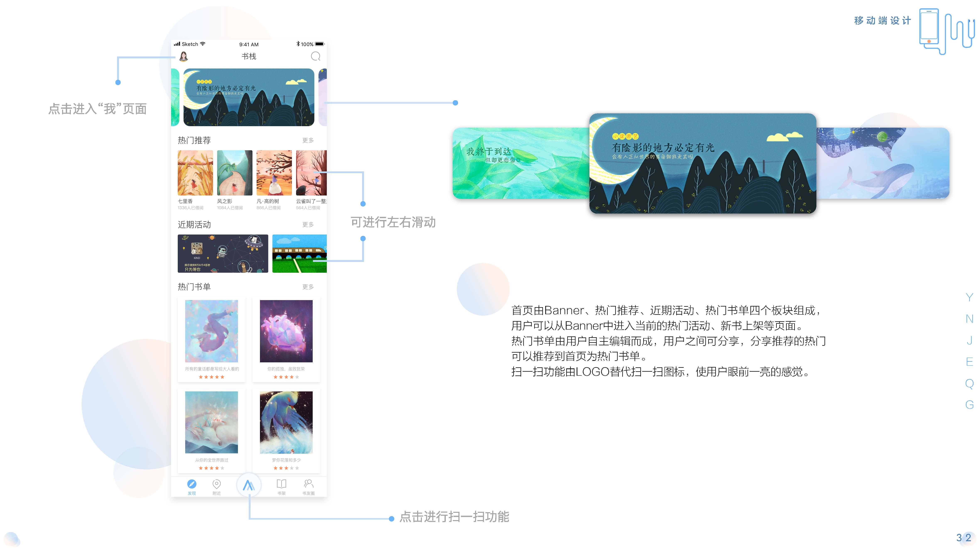980x551 pixels.
Task: Select the 七里香 book cover
Action: [195, 173]
